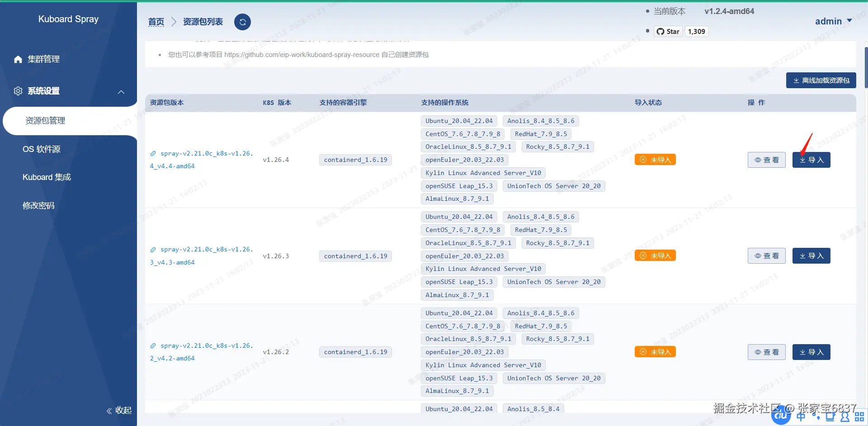Click the refresh icon beside 资源包列表
The height and width of the screenshot is (426, 868).
point(242,22)
